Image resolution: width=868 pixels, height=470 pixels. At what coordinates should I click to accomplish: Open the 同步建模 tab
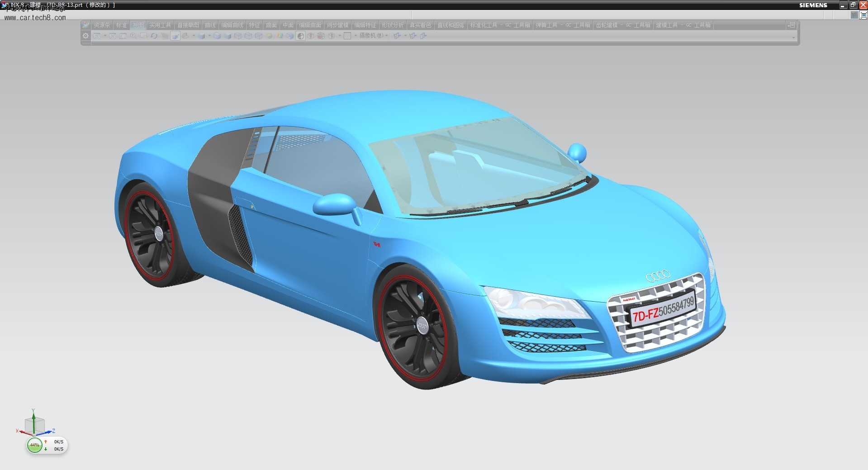(x=337, y=25)
